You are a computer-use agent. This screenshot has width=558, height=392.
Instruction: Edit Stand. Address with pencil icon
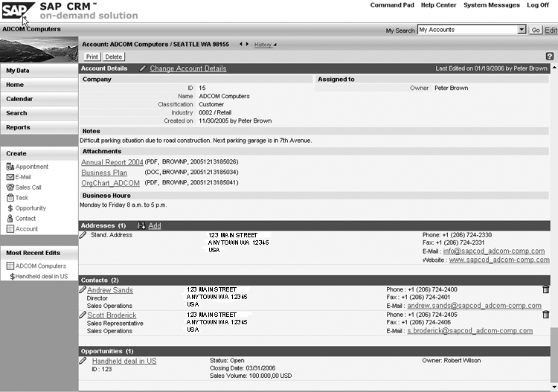point(83,235)
